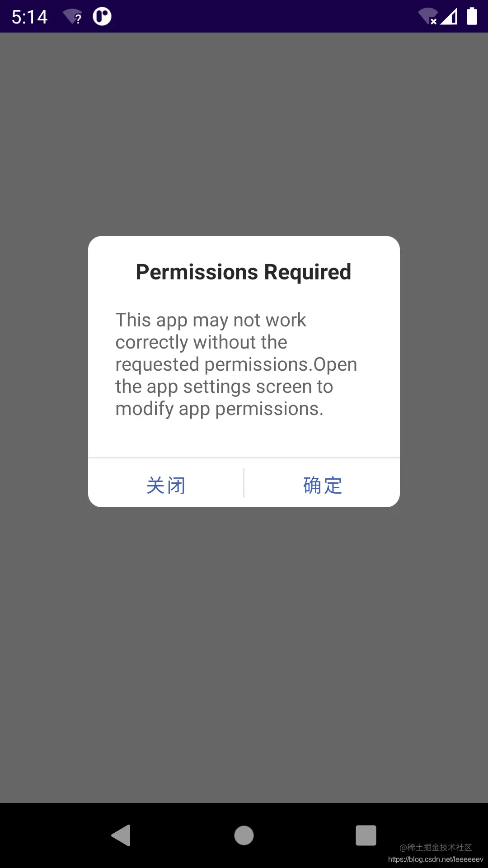
Task: Confirm with the 确定 button
Action: 322,485
